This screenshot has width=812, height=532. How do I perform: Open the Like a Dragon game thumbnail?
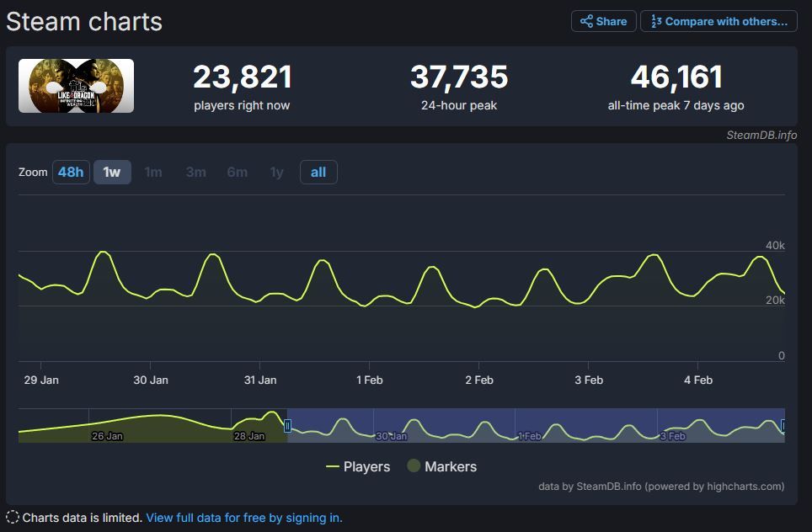pos(76,86)
